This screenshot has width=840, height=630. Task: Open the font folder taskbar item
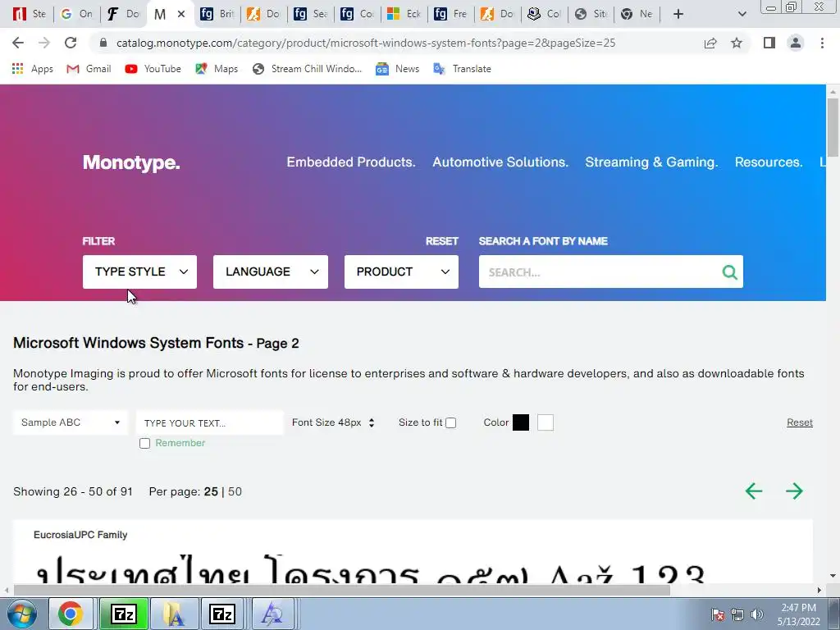[x=174, y=614]
